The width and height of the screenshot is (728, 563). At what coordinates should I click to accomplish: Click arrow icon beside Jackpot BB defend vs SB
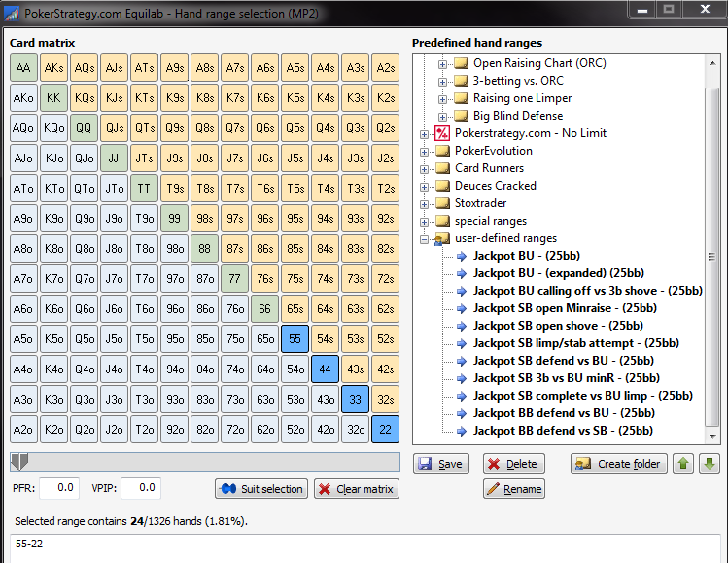coord(461,431)
